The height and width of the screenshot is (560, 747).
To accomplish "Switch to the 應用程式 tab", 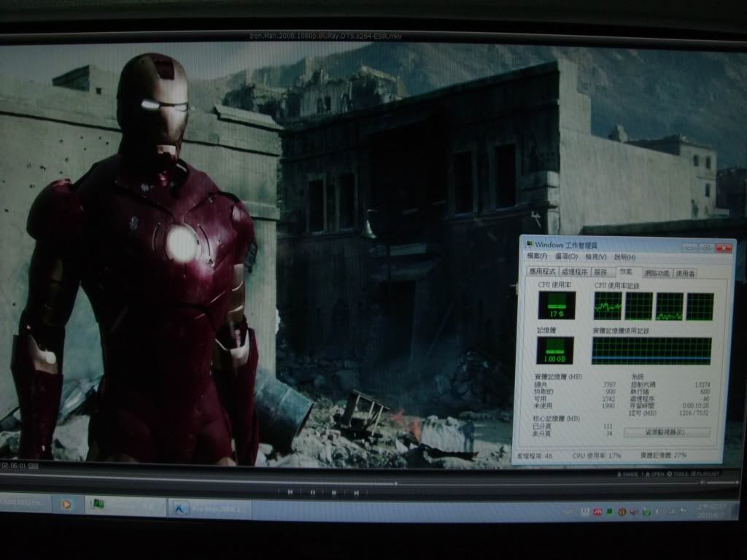I will pyautogui.click(x=541, y=272).
